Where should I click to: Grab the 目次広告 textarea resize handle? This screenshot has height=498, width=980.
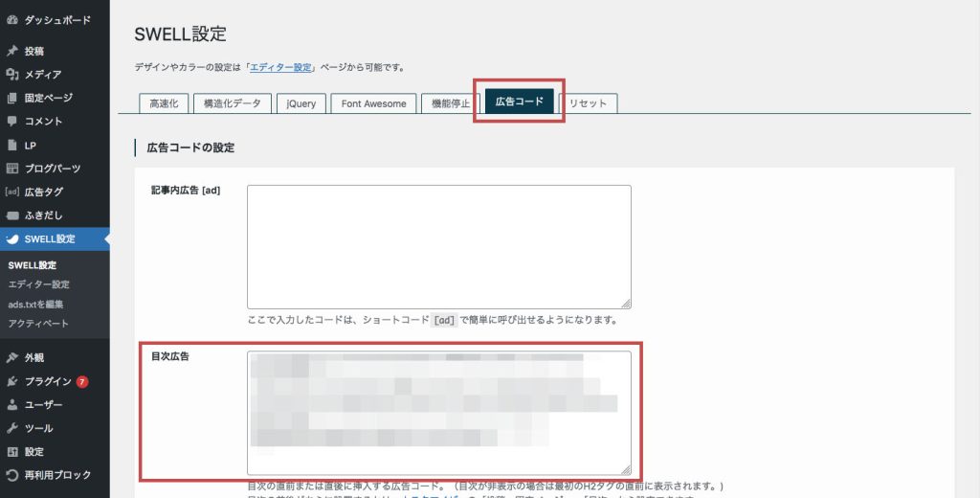(626, 470)
